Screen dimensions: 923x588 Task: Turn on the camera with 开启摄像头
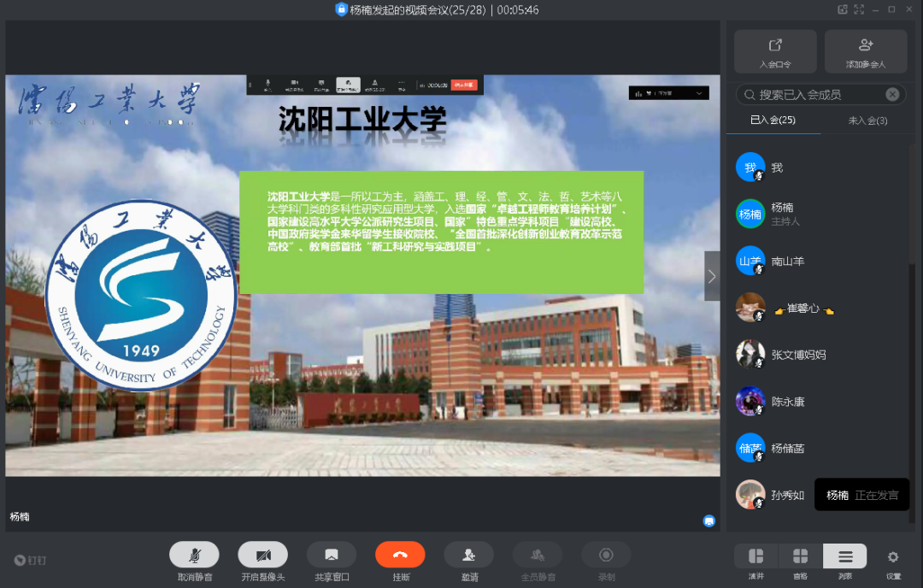point(263,555)
